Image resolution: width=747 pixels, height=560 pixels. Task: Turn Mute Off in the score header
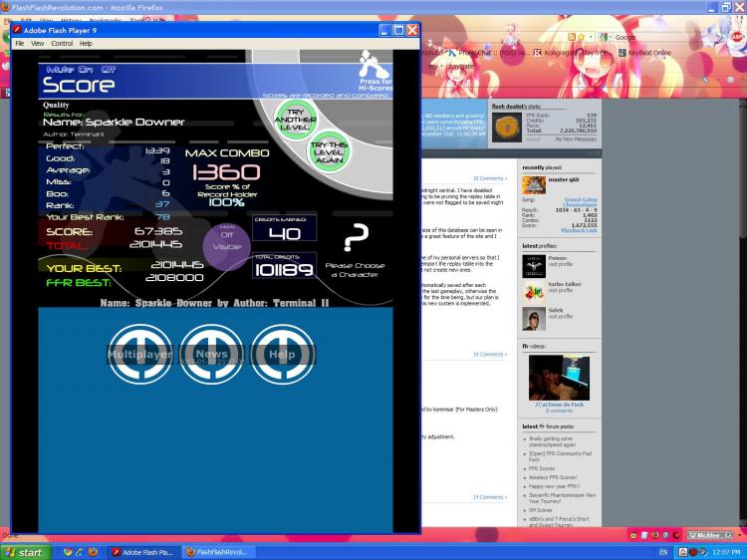click(109, 70)
